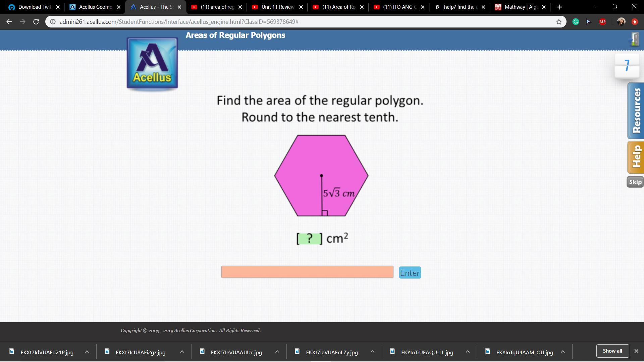View site information icon in address bar

coord(53,22)
